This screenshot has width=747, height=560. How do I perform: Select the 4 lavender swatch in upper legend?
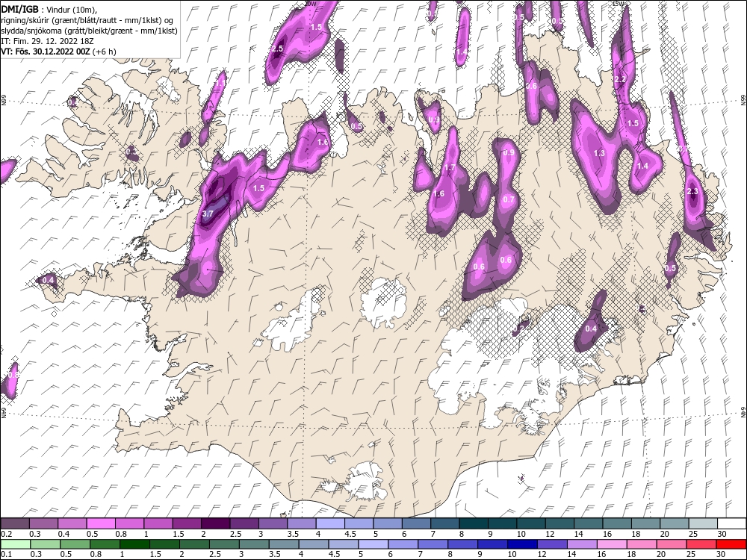[x=330, y=524]
